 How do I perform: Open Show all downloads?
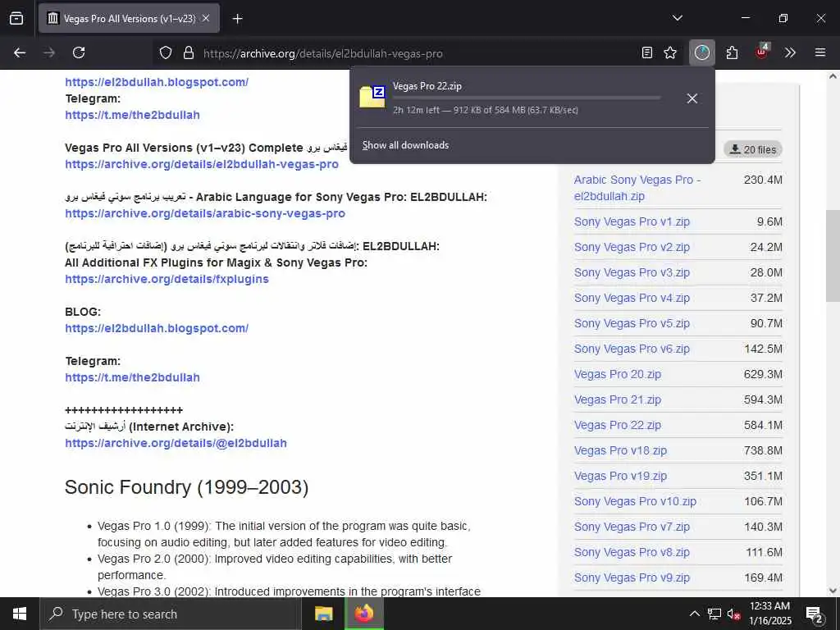pos(405,145)
